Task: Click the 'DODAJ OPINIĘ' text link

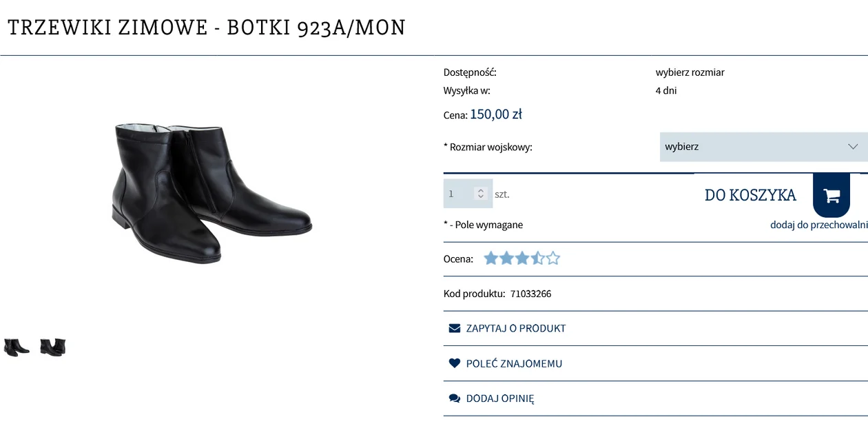Action: coord(500,398)
